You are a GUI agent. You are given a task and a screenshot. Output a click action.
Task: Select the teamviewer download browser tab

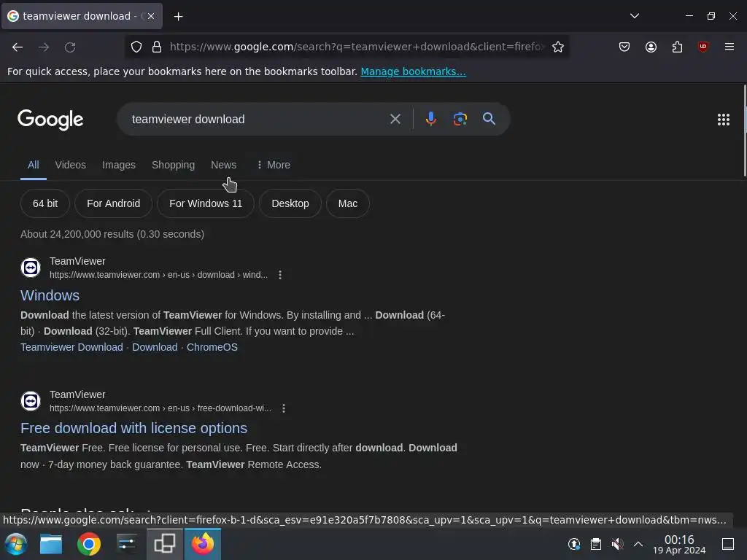click(82, 16)
